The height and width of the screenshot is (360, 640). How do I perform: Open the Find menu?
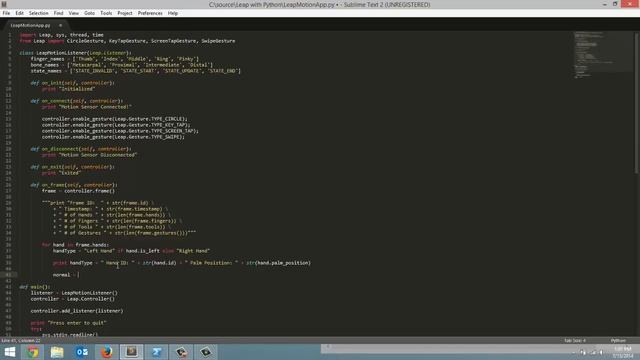tap(58, 13)
